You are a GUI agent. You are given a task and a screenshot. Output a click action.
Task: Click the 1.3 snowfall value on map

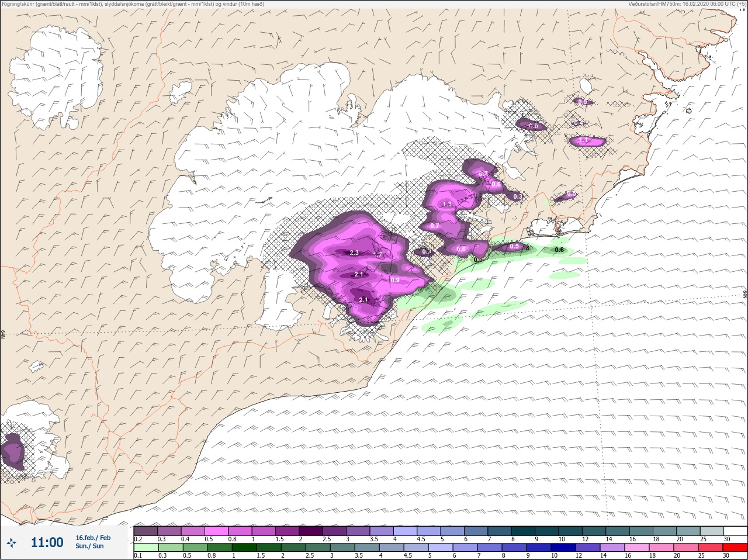coord(448,204)
